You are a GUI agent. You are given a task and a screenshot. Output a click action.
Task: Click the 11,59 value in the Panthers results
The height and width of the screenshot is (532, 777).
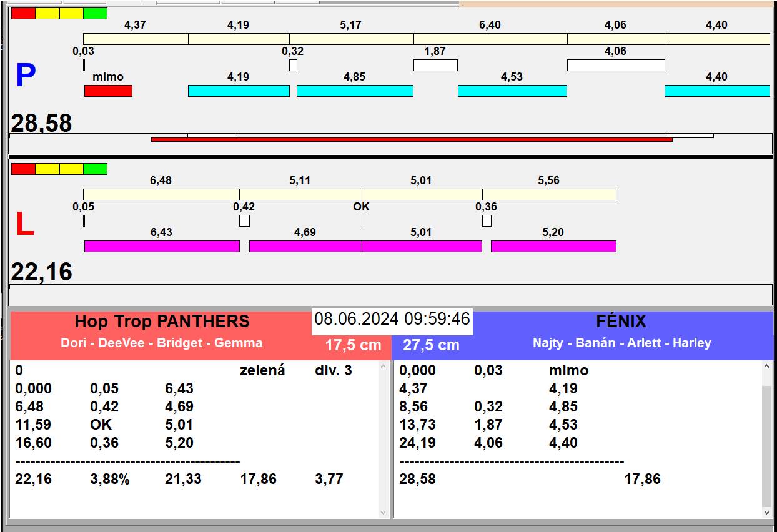click(33, 425)
